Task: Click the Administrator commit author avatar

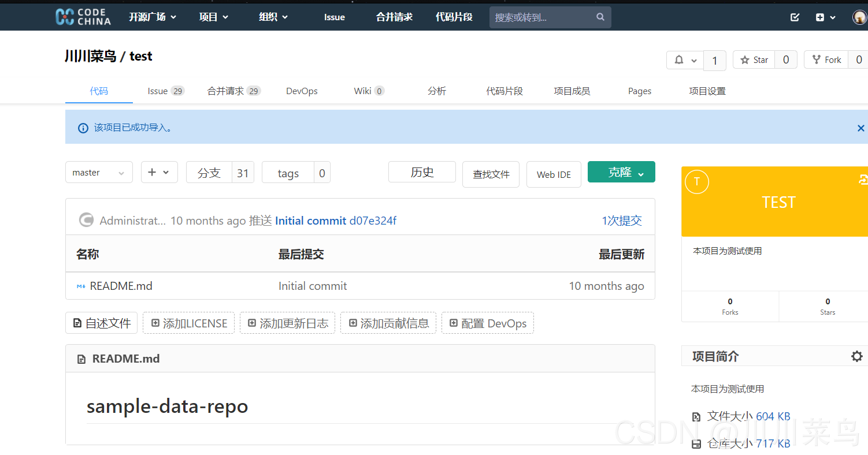Action: [86, 221]
